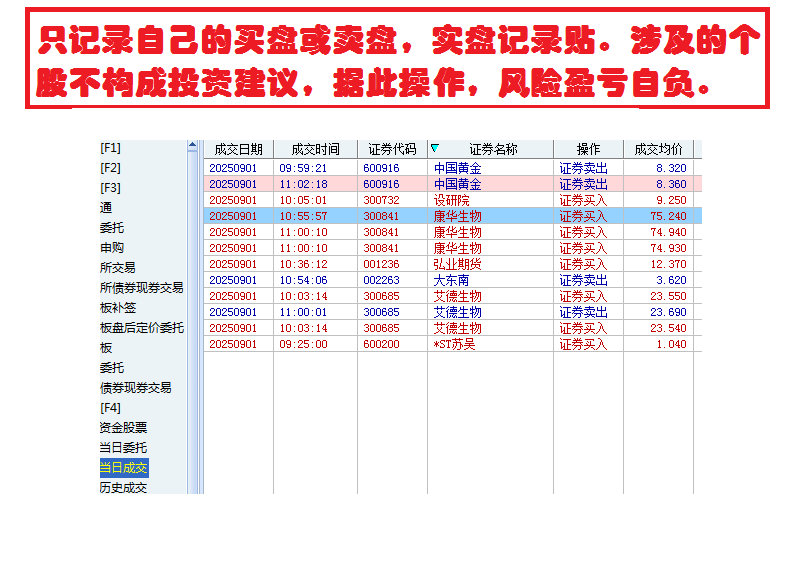
Task: Open 板补签 in the sidebar
Action: click(x=118, y=307)
